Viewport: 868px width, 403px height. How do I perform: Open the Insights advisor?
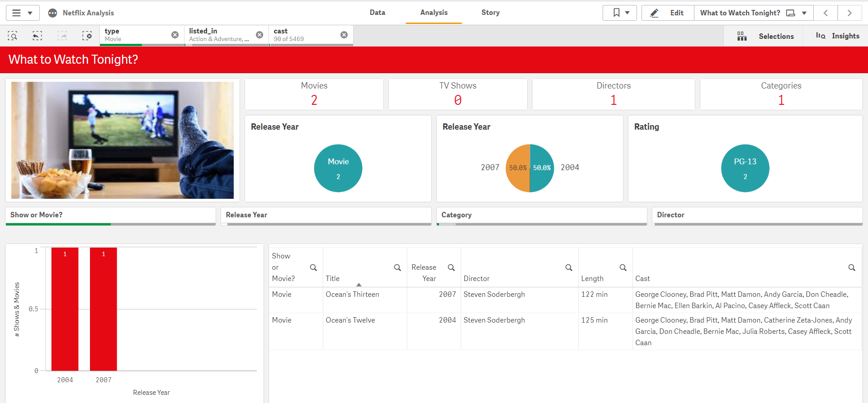point(837,36)
